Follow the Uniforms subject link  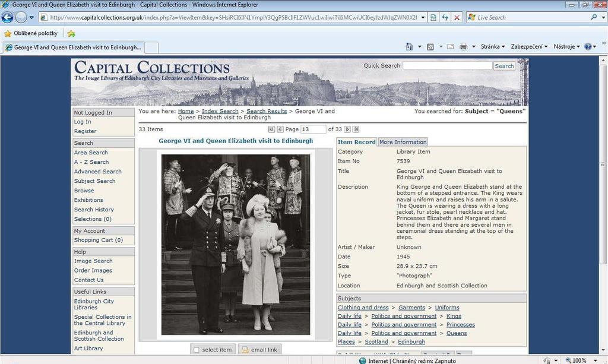[447, 308]
